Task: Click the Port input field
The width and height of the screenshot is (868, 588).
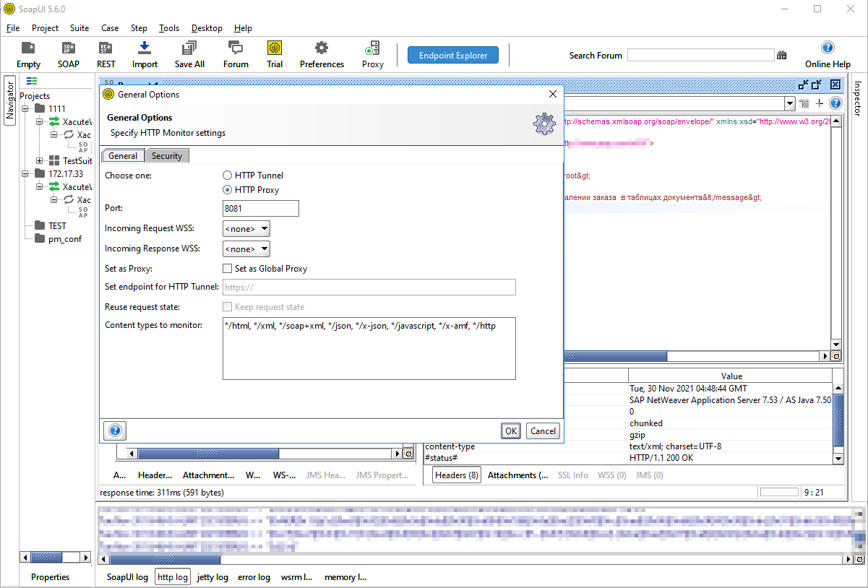Action: point(261,209)
